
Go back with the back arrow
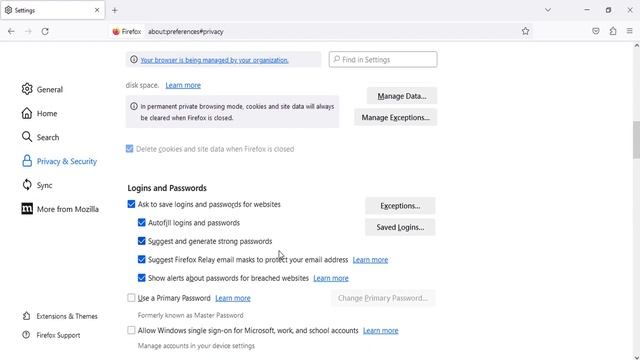(x=11, y=31)
